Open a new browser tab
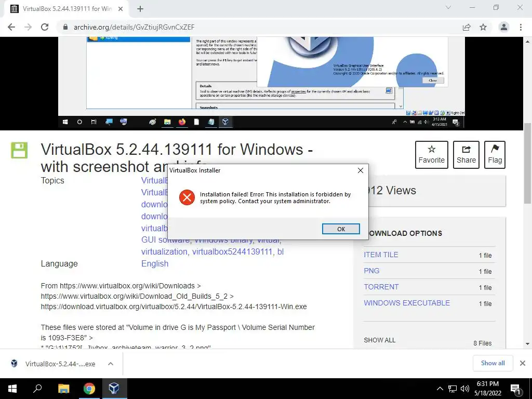 click(140, 9)
